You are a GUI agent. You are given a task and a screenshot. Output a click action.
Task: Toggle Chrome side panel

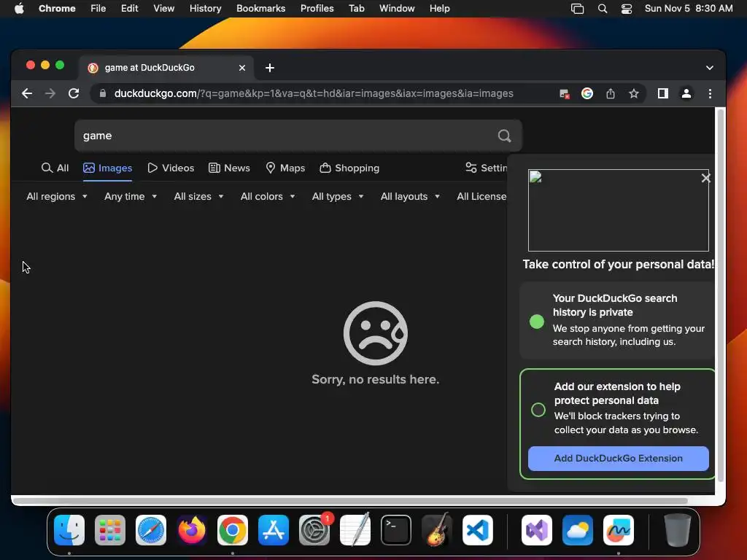[x=662, y=93]
